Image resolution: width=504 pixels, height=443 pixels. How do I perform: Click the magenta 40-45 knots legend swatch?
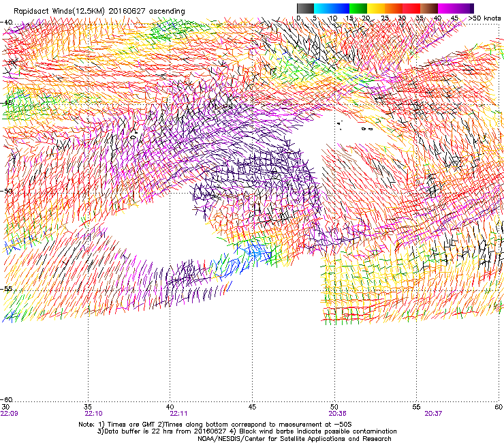click(447, 8)
